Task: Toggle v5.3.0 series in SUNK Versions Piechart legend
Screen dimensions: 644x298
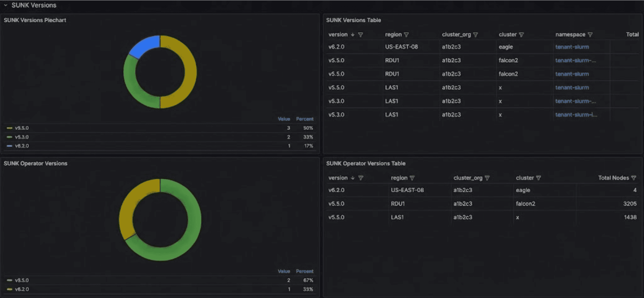Action: (22, 137)
